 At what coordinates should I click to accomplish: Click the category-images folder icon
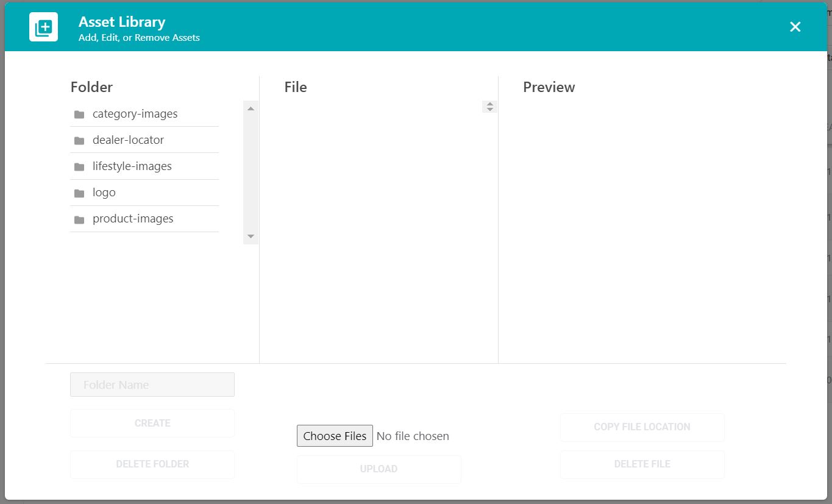(79, 115)
